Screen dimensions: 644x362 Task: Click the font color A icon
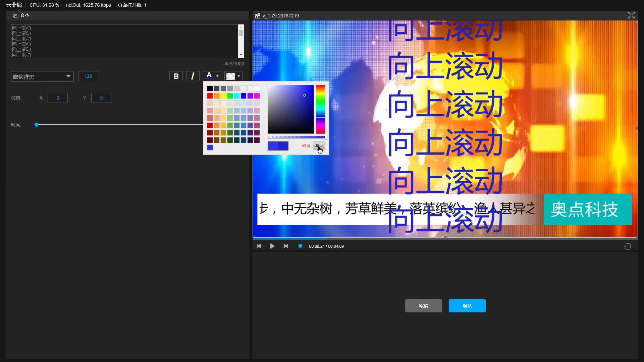(x=209, y=76)
